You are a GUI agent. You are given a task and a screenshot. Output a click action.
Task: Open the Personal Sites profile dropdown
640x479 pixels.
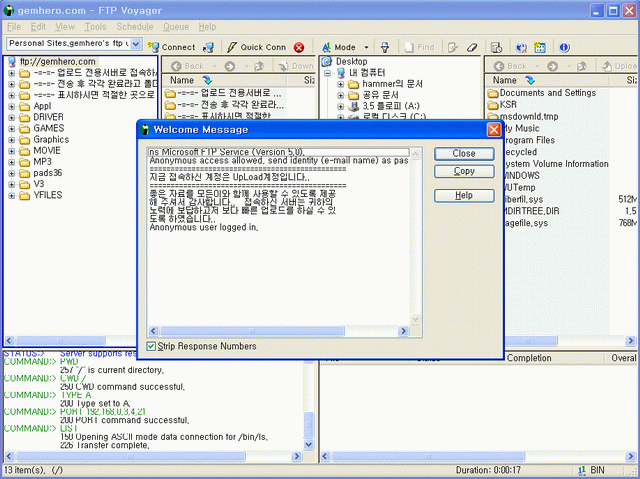pyautogui.click(x=136, y=43)
